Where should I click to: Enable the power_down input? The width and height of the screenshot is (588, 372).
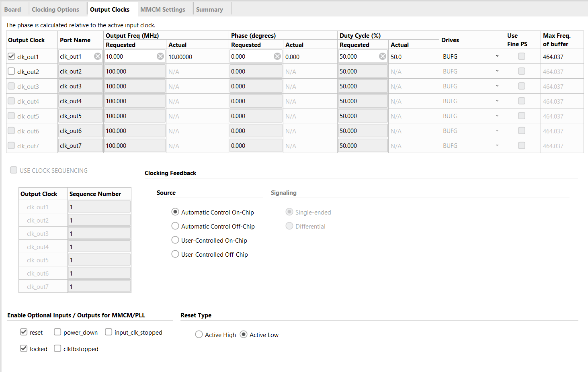click(57, 332)
